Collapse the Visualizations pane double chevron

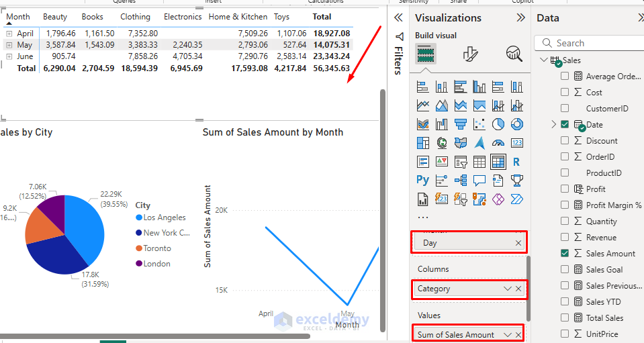(x=521, y=17)
